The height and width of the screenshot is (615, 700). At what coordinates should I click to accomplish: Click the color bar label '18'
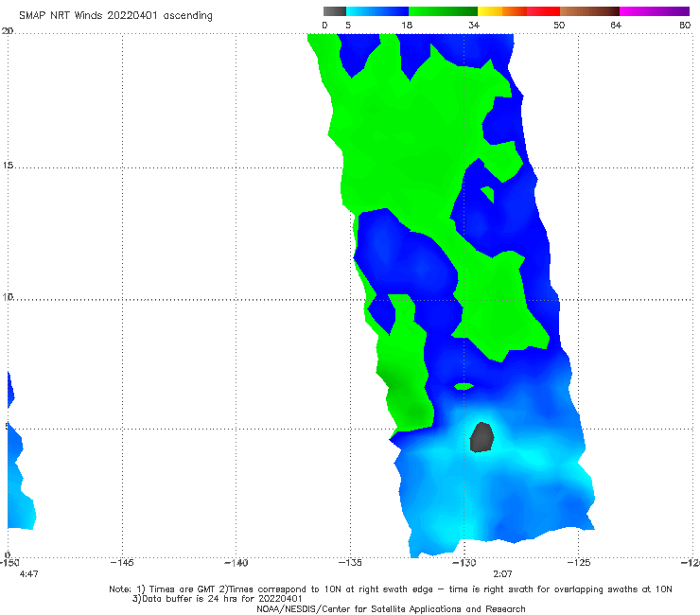click(x=407, y=26)
